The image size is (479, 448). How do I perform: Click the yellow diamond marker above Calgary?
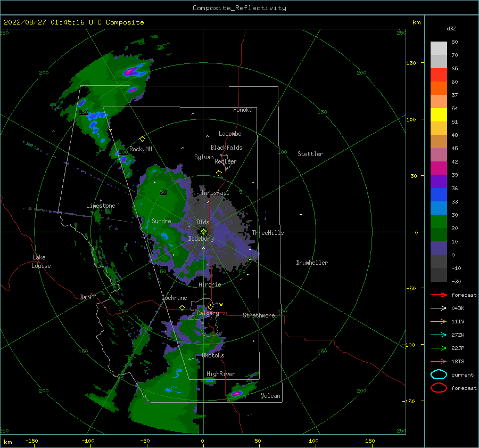[x=210, y=307]
